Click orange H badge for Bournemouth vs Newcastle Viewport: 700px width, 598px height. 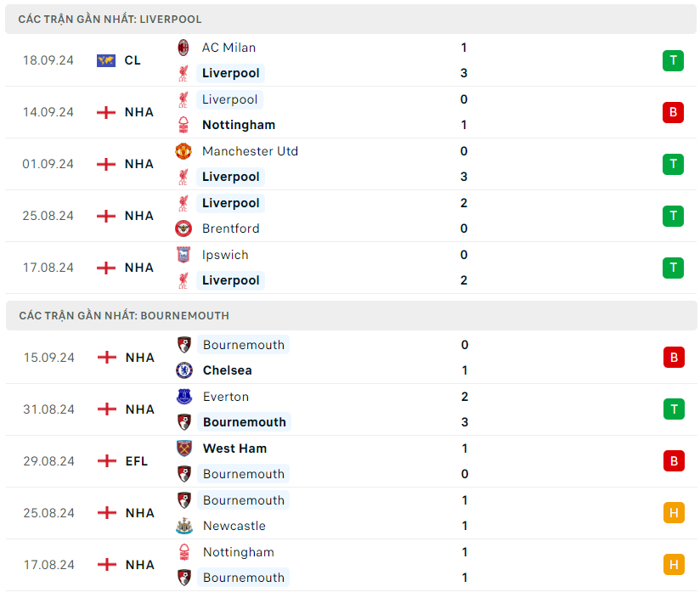click(x=674, y=513)
